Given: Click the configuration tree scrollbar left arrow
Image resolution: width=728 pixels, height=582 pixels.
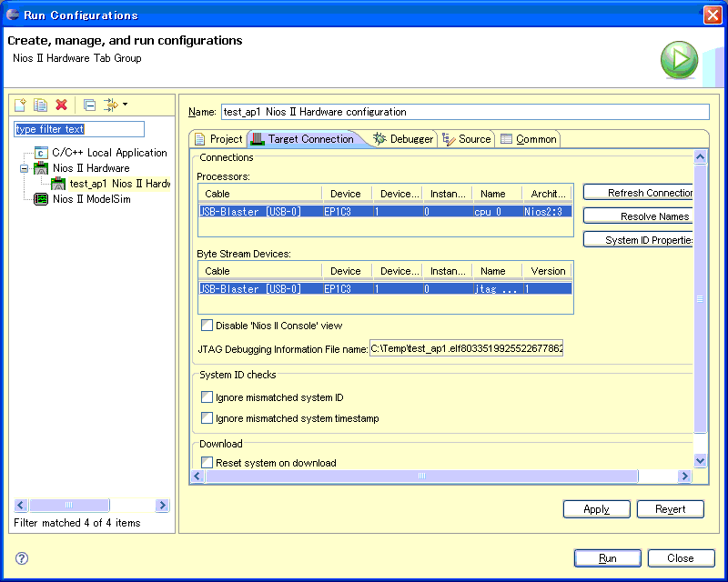Looking at the screenshot, I should tap(21, 505).
